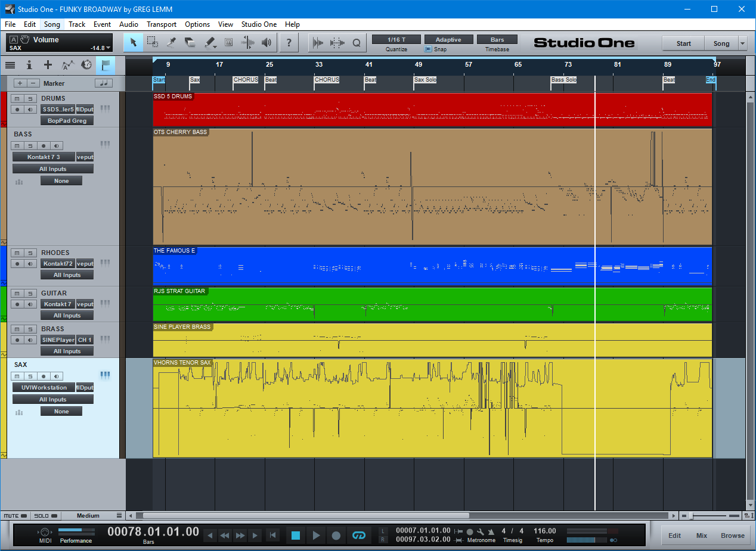Open the track Inspector info icon
756x551 pixels.
point(29,65)
